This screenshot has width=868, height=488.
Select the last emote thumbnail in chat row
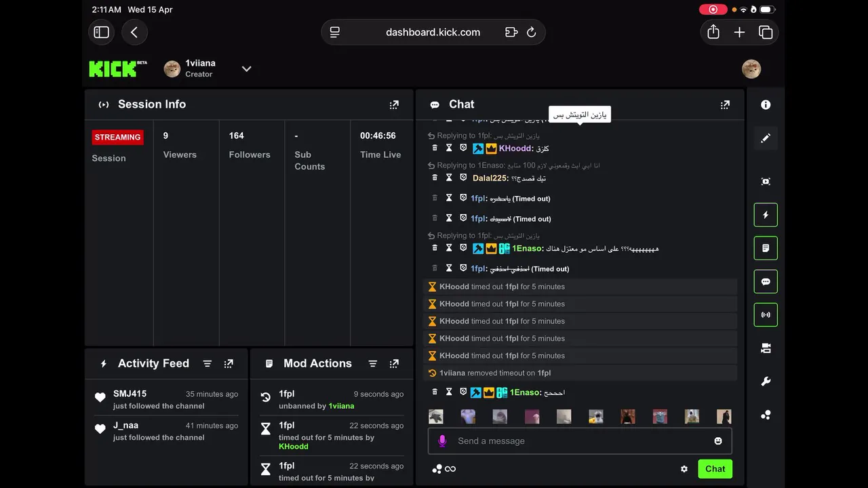tap(724, 416)
